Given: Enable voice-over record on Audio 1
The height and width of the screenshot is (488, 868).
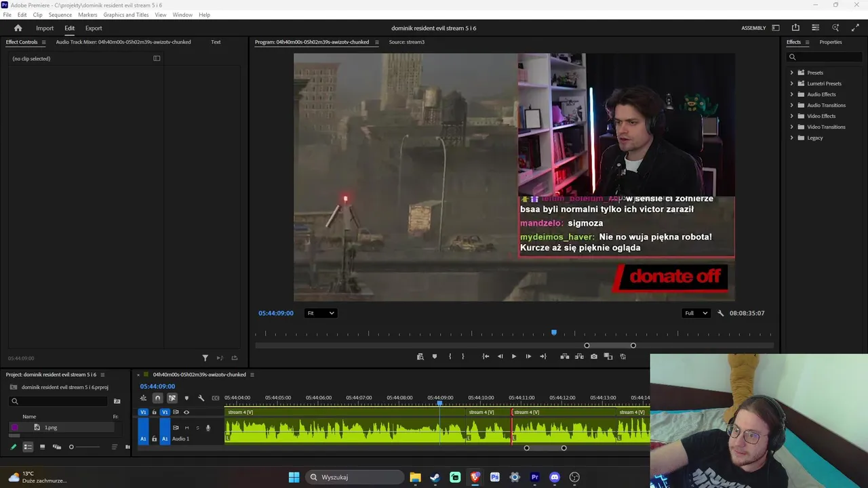Looking at the screenshot, I should tap(208, 428).
